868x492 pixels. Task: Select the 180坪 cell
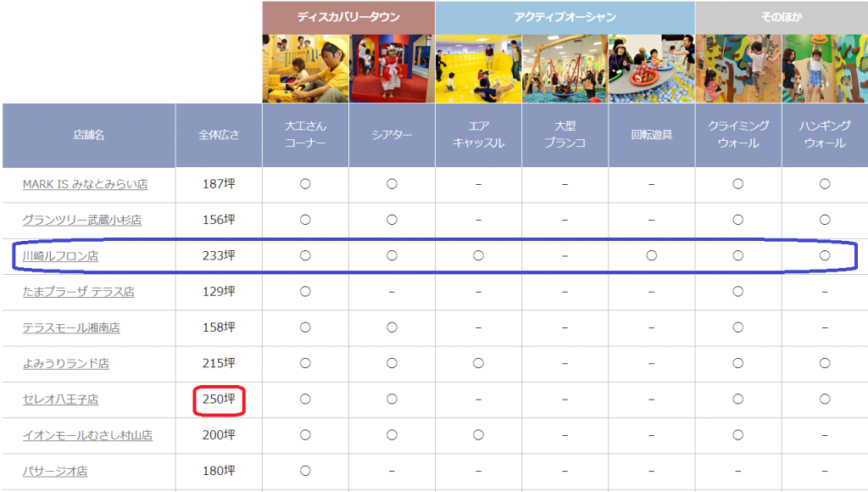point(219,471)
